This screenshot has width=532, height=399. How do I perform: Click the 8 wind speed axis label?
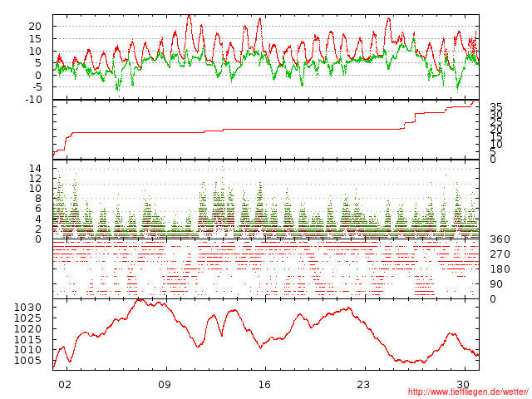[38, 199]
